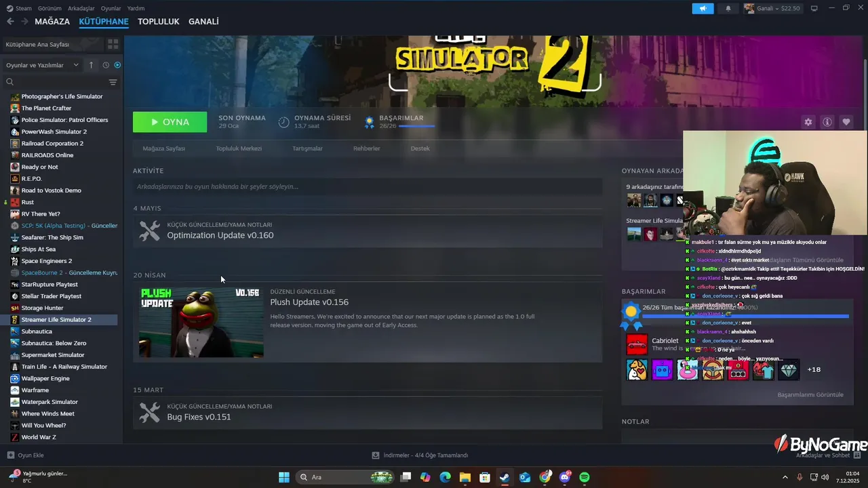The width and height of the screenshot is (868, 488).
Task: Click the activity status input field
Action: [x=368, y=186]
